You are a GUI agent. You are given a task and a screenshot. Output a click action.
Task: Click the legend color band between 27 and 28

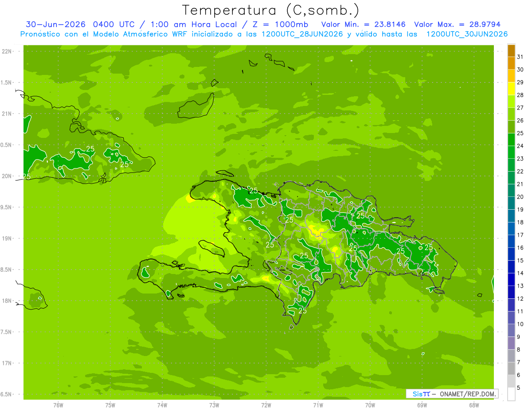pyautogui.click(x=511, y=102)
